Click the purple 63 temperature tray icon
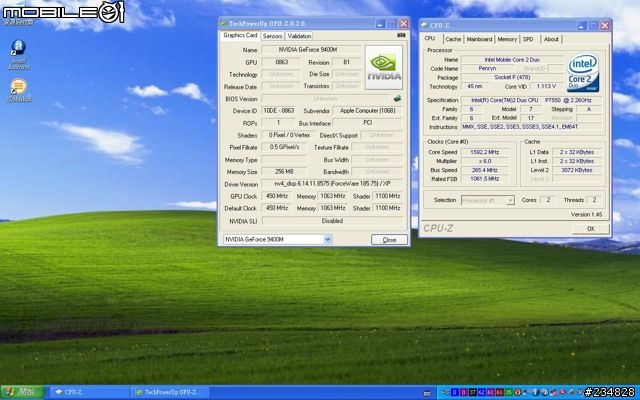The image size is (640, 400). coord(491,392)
